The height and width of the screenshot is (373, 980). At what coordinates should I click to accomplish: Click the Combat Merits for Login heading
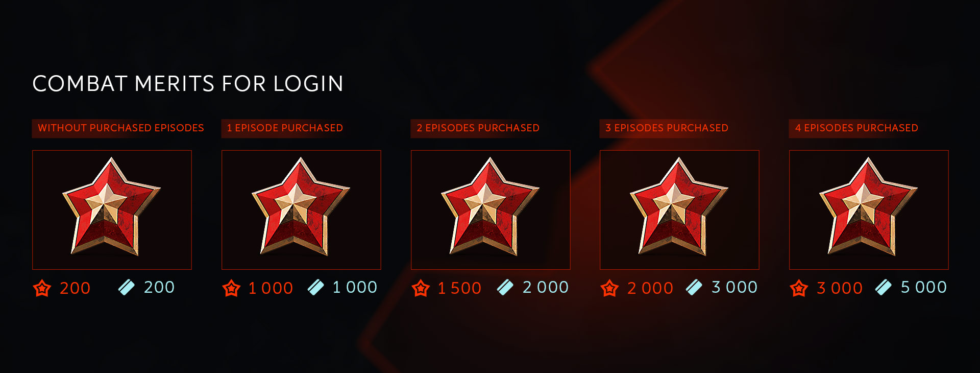point(188,84)
